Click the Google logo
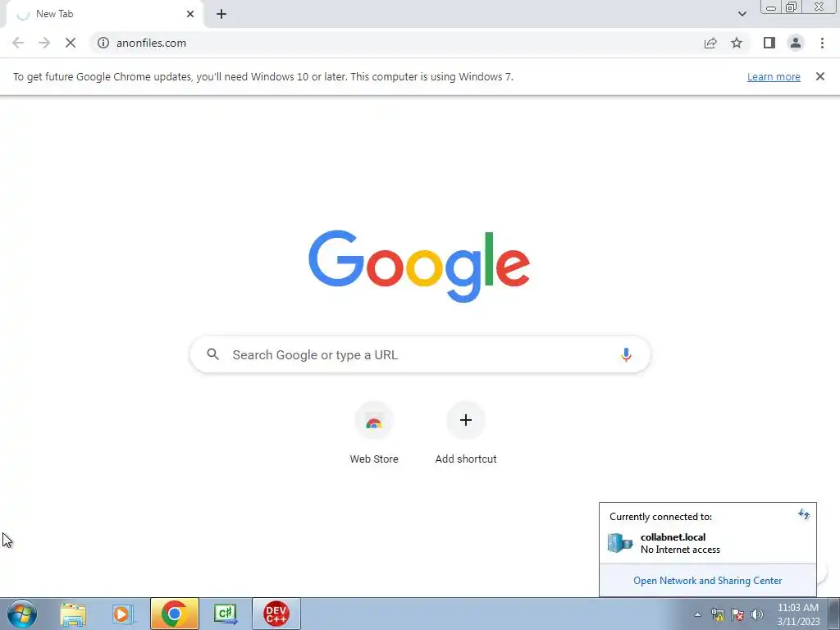The image size is (840, 630). (419, 267)
